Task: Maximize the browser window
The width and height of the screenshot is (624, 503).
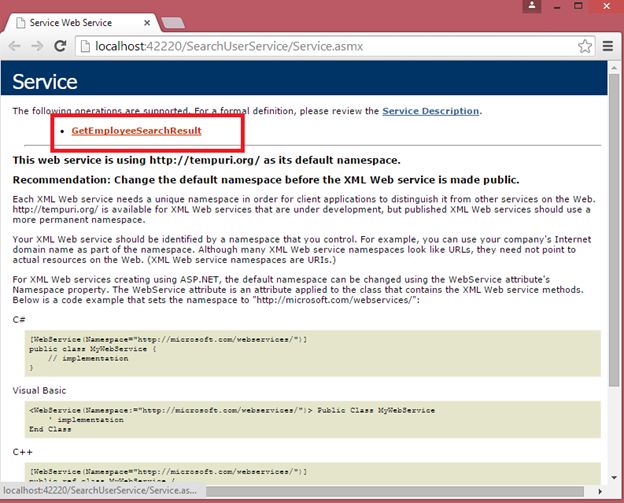Action: point(578,6)
